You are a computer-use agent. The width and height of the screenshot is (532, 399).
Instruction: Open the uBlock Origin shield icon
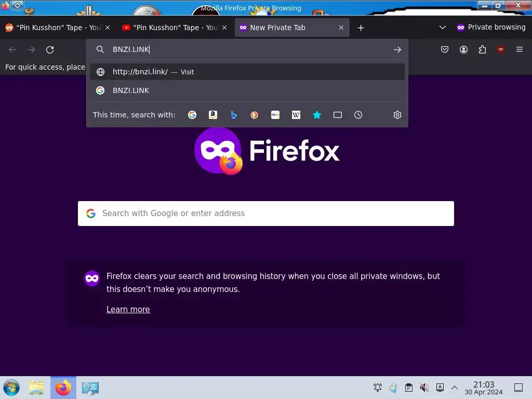[x=501, y=49]
